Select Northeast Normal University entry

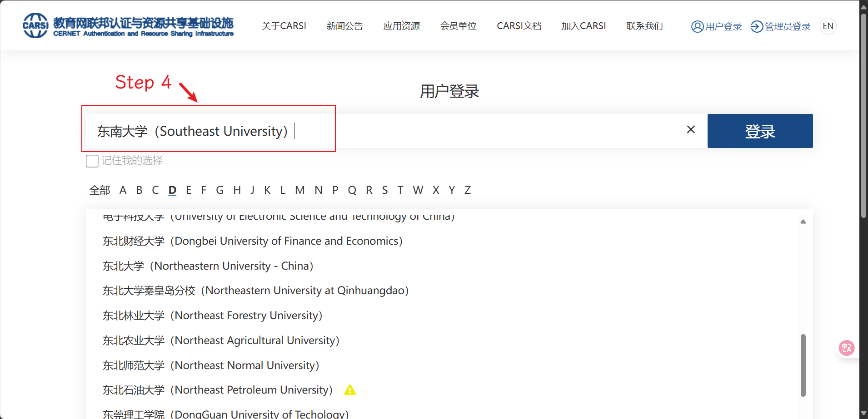pyautogui.click(x=211, y=365)
